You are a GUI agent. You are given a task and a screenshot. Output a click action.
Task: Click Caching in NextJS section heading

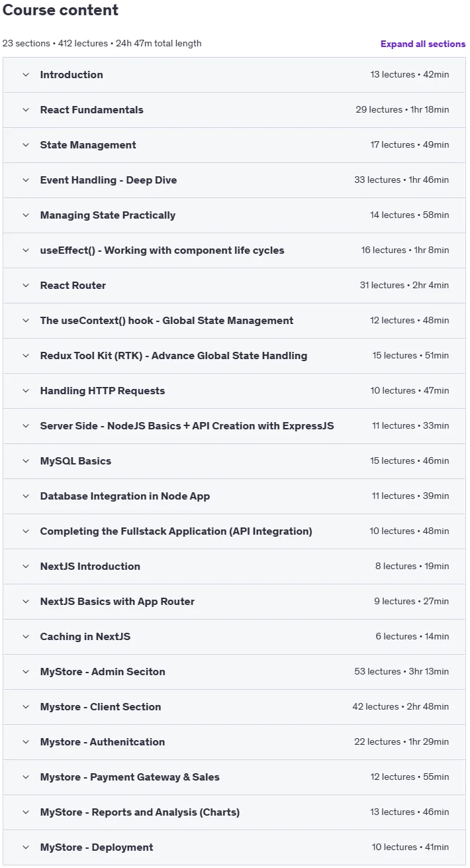coord(85,637)
